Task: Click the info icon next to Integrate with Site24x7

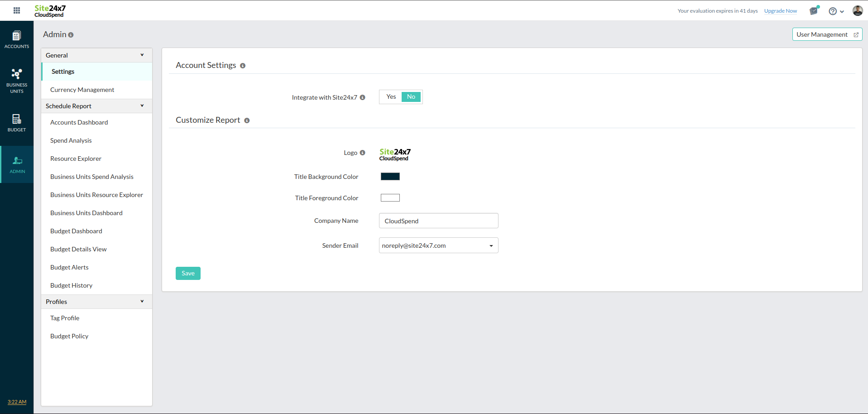Action: pyautogui.click(x=363, y=97)
